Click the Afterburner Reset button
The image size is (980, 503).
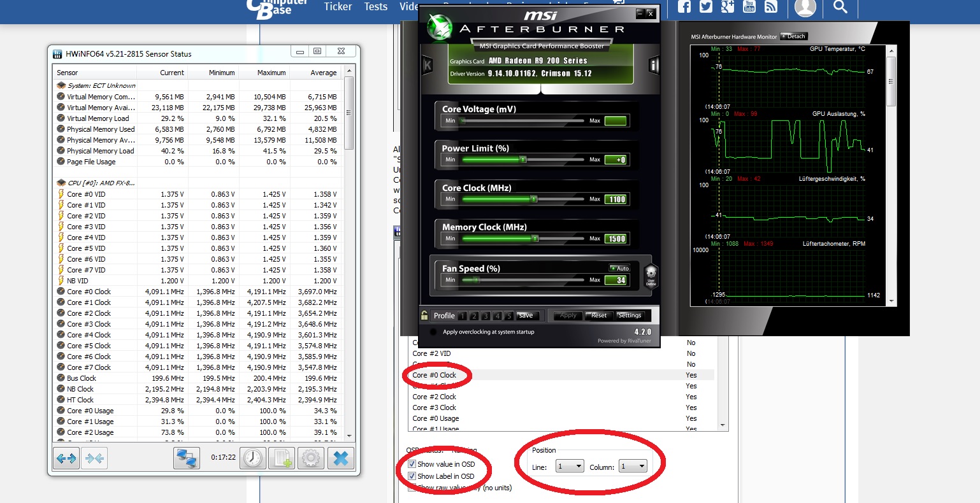[599, 316]
